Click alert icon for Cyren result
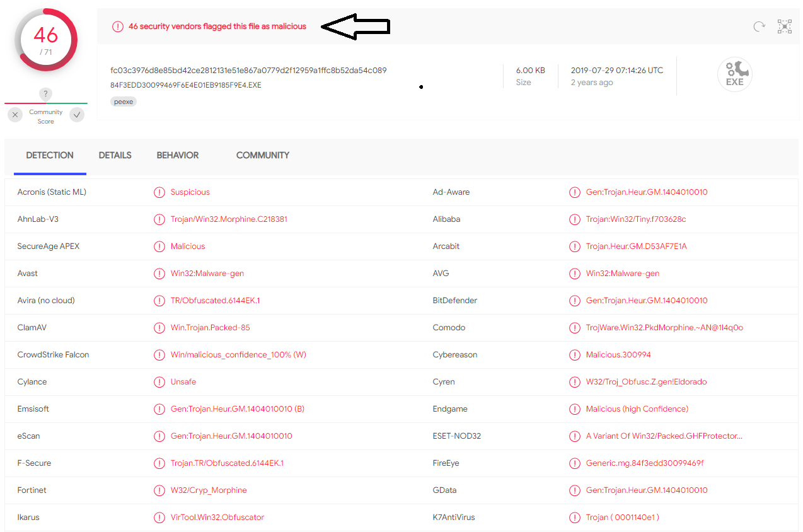The width and height of the screenshot is (803, 532). point(575,382)
